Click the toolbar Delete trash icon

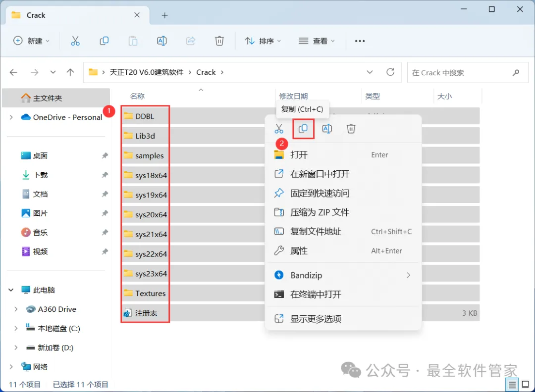(219, 41)
